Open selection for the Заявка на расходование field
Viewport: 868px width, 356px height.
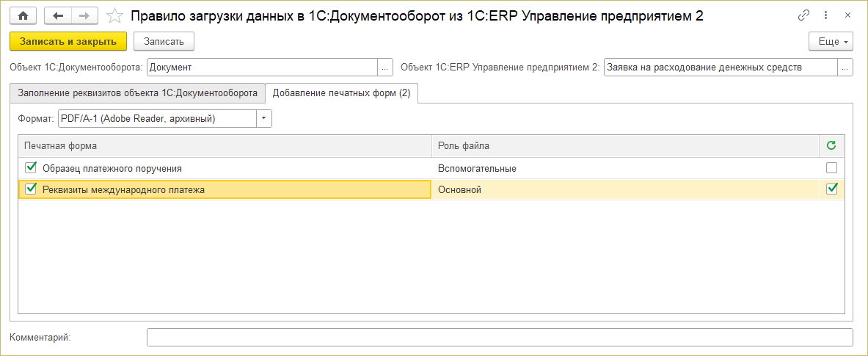point(845,68)
